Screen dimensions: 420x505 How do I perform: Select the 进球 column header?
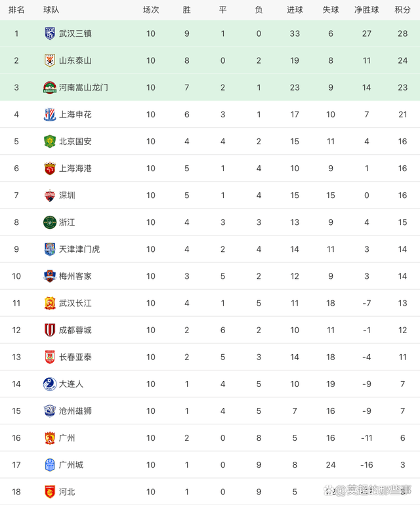tap(295, 10)
